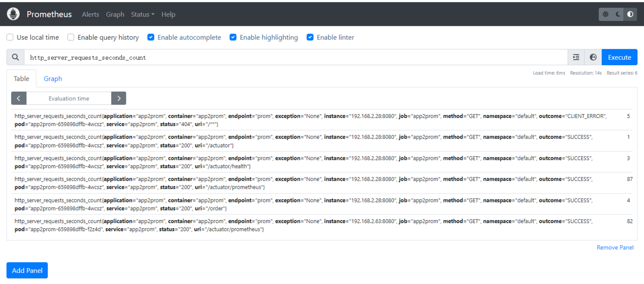Click the result value 5
This screenshot has height=284, width=644.
tap(629, 116)
